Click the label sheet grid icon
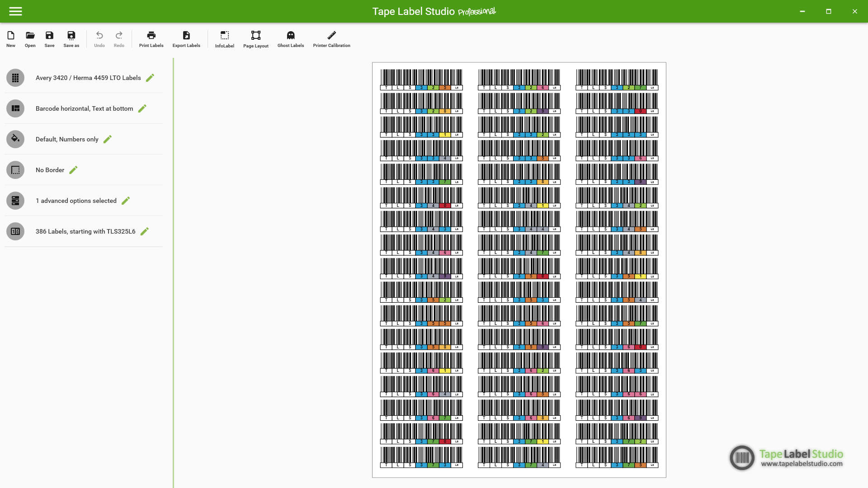The height and width of the screenshot is (488, 868). [x=15, y=78]
